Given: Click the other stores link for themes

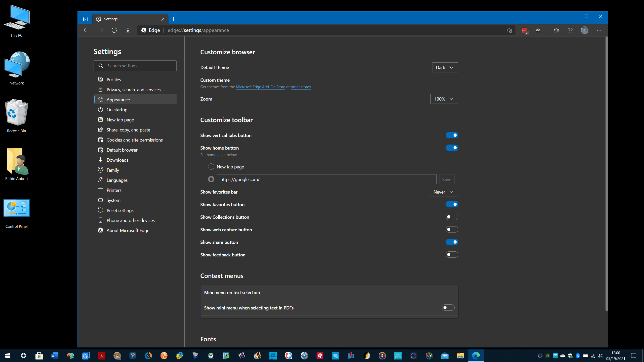Looking at the screenshot, I should point(301,87).
